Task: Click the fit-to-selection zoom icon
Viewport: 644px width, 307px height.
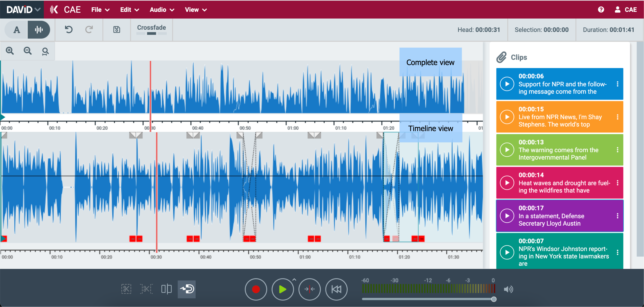Action: [45, 51]
